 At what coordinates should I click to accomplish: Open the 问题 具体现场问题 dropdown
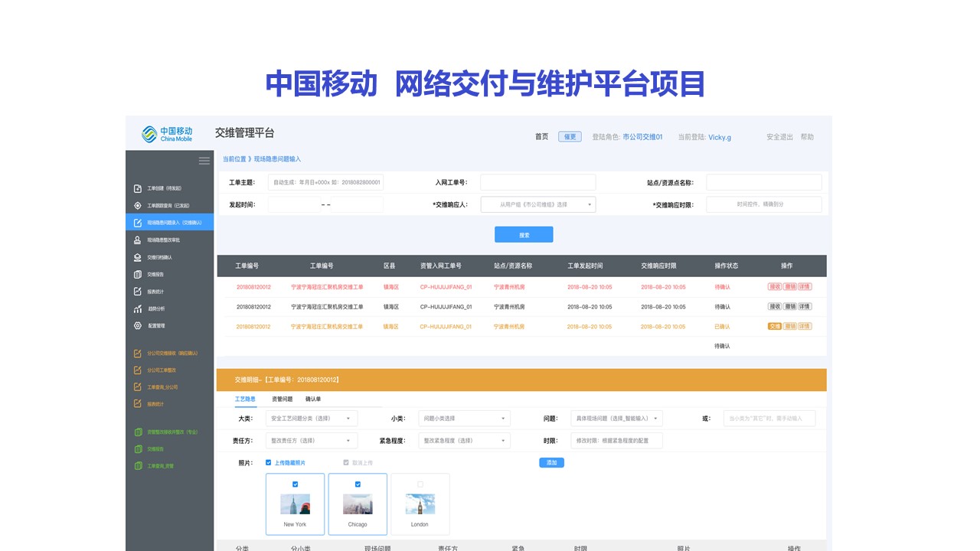pyautogui.click(x=616, y=419)
